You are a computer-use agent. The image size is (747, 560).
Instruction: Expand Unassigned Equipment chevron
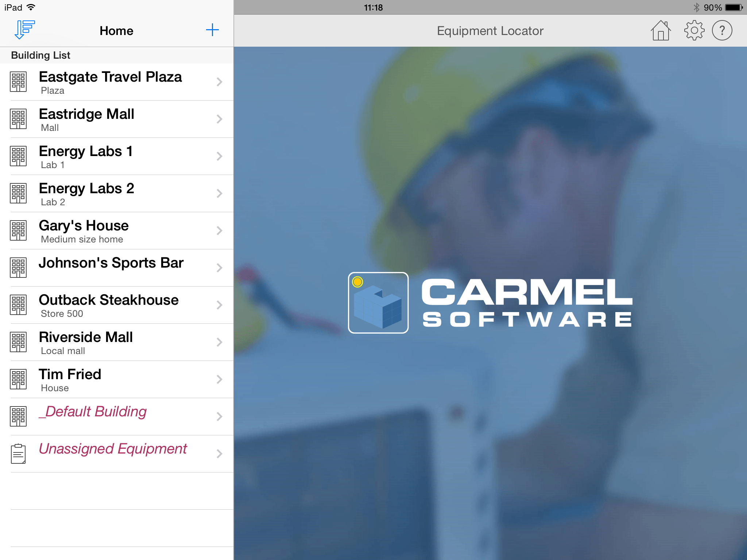(219, 454)
